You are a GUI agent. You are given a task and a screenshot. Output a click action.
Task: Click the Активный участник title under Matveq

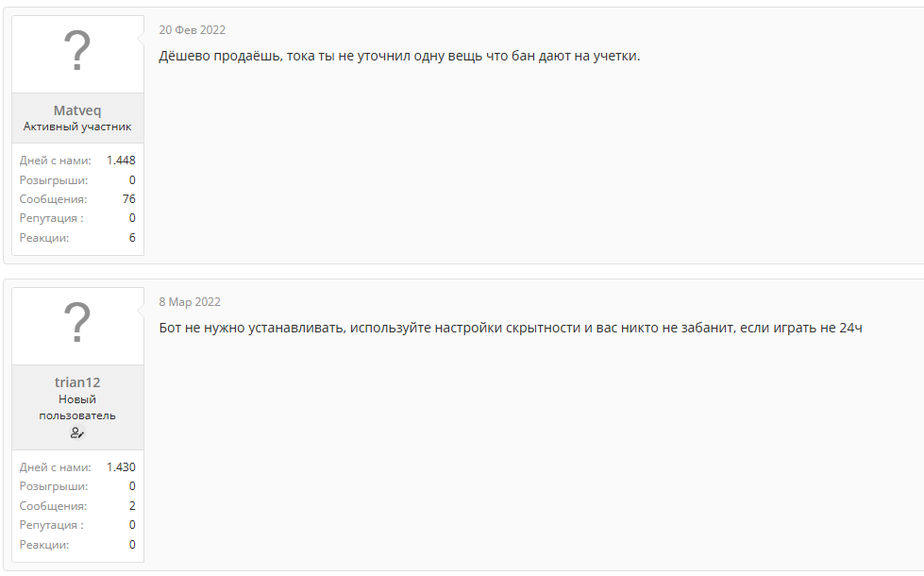(77, 127)
